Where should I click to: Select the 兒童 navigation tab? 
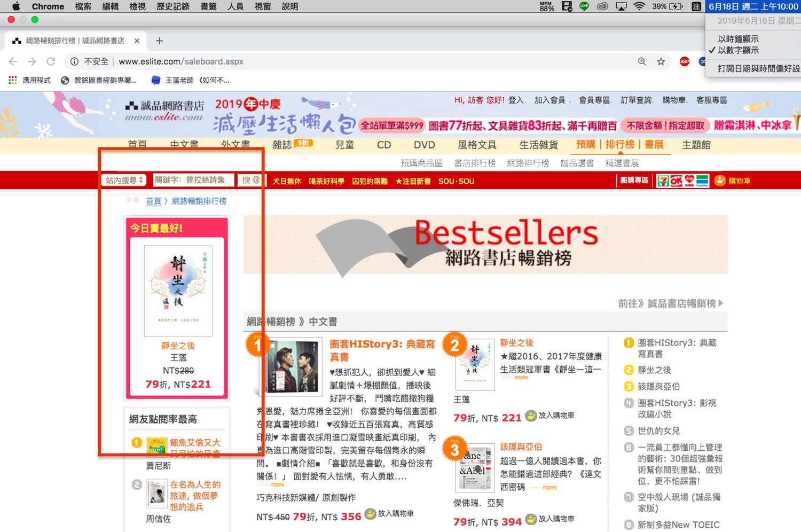[x=345, y=145]
